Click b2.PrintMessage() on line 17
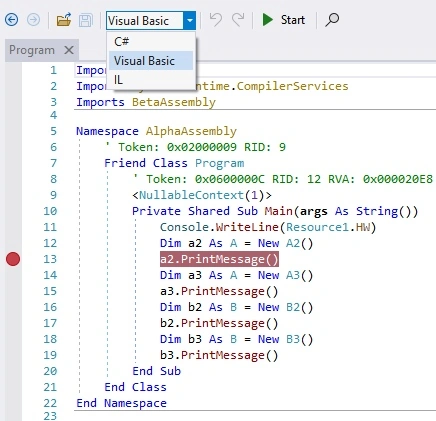The image size is (436, 421). [219, 323]
